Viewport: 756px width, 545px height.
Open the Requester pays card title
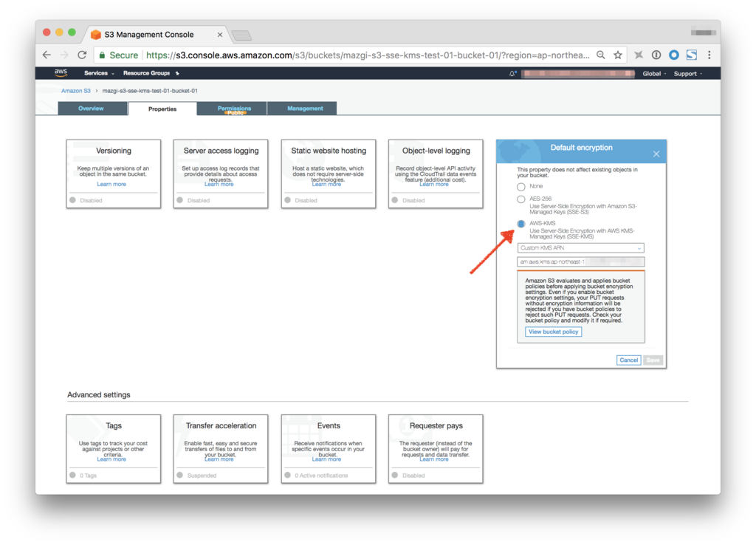click(x=436, y=426)
